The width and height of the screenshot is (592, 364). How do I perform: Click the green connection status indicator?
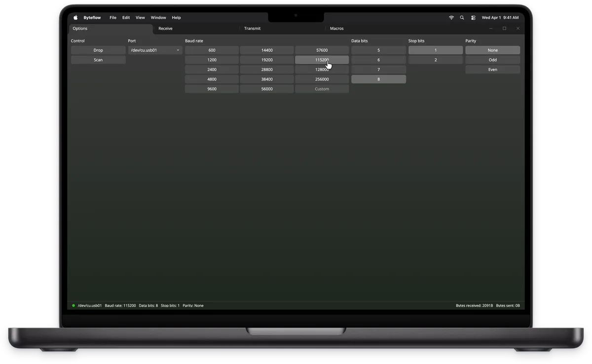coord(74,306)
